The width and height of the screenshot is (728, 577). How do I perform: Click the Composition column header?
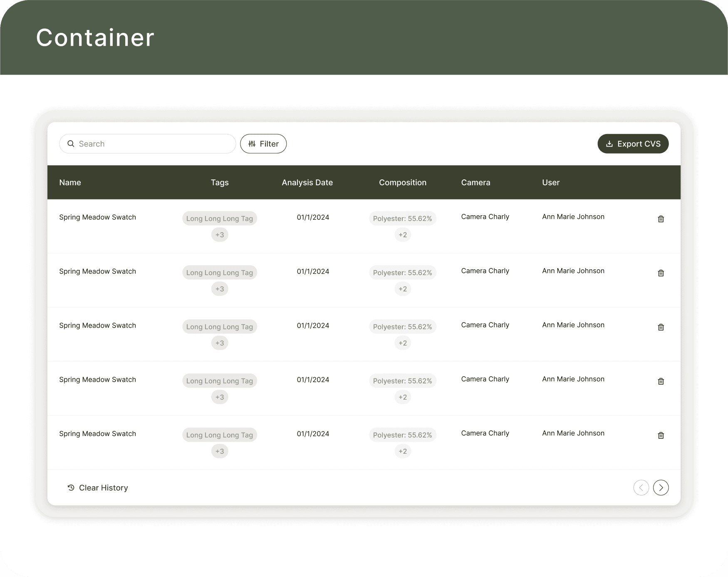pyautogui.click(x=403, y=182)
